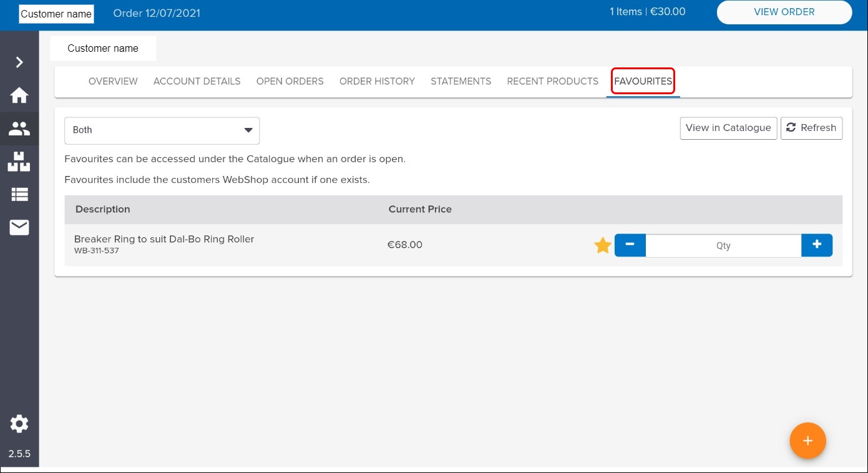Open the Customers people icon in sidebar
The width and height of the screenshot is (868, 473).
[x=19, y=129]
